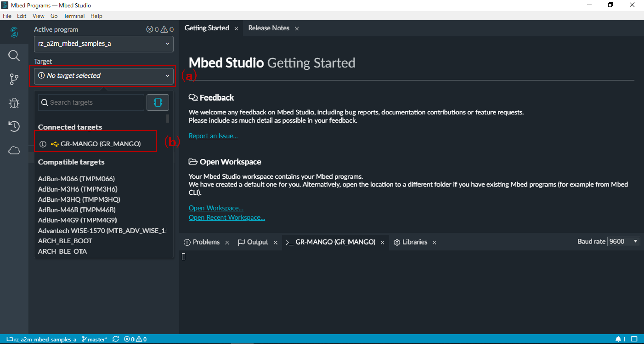Screen dimensions: 644x344
Task: Click the Mbed Studio logo icon
Action: 14,32
